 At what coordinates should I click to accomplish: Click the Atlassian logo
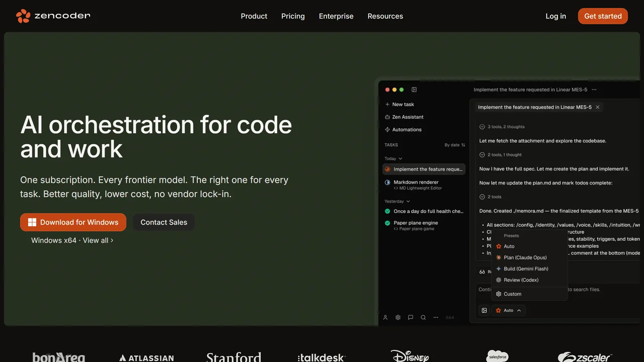point(146,358)
